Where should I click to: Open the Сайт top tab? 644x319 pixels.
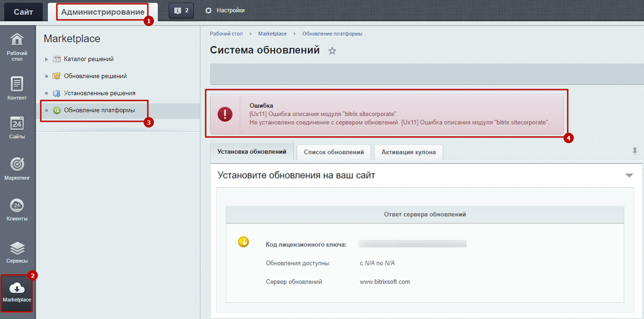(x=23, y=12)
